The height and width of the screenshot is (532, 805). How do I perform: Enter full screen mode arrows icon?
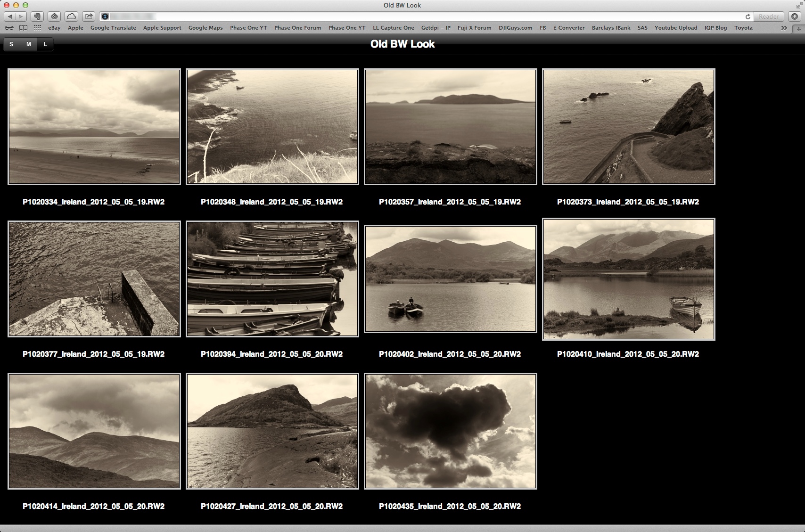pyautogui.click(x=799, y=5)
